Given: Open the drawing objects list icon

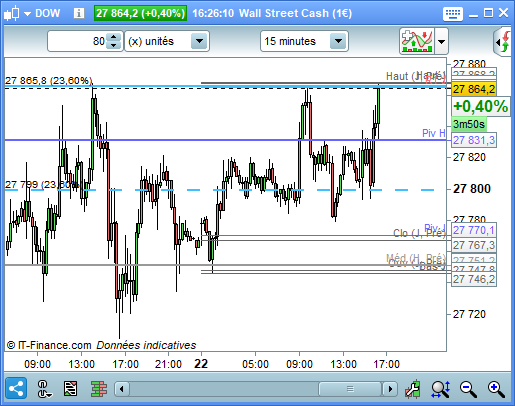Looking at the screenshot, I should coord(70,389).
